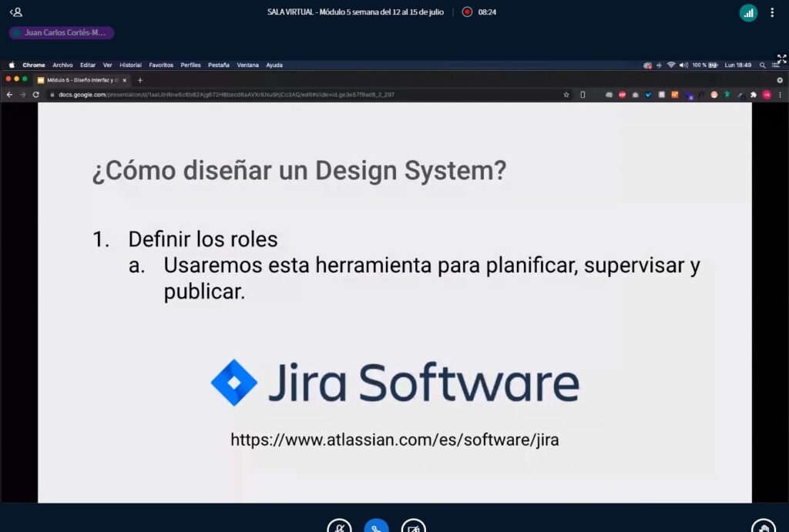Screen dimensions: 789x532
Task: Open the participants list icon at top left
Action: tap(15, 12)
